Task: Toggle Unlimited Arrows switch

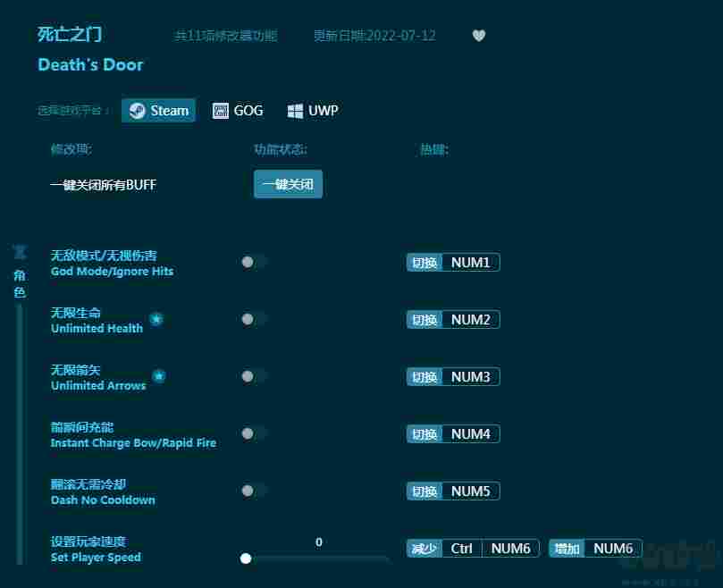Action: 254,376
